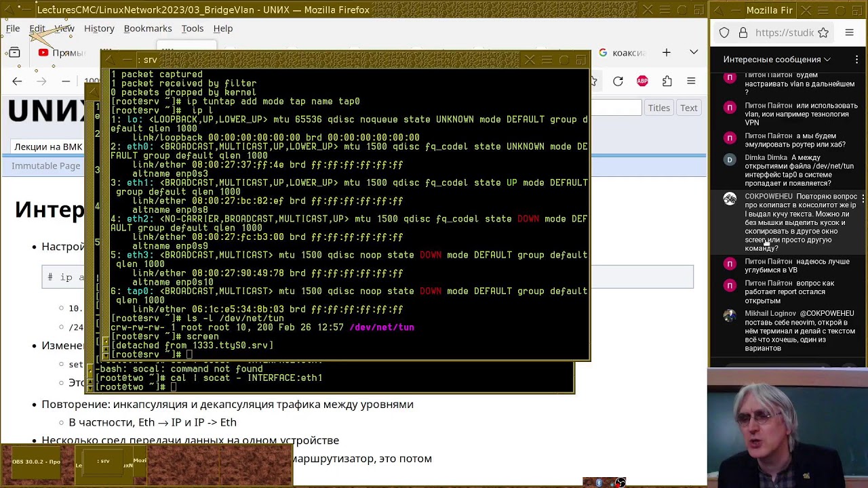Open the Bookmarks menu

pos(148,28)
